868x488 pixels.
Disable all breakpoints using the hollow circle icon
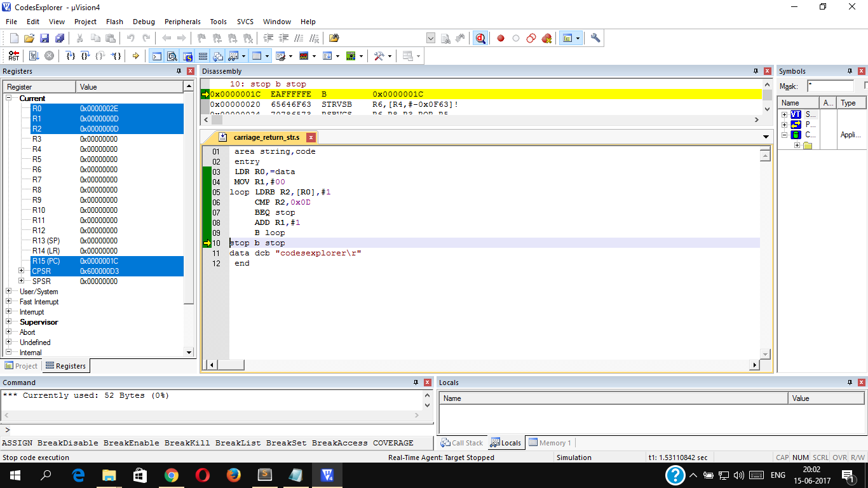pyautogui.click(x=531, y=38)
